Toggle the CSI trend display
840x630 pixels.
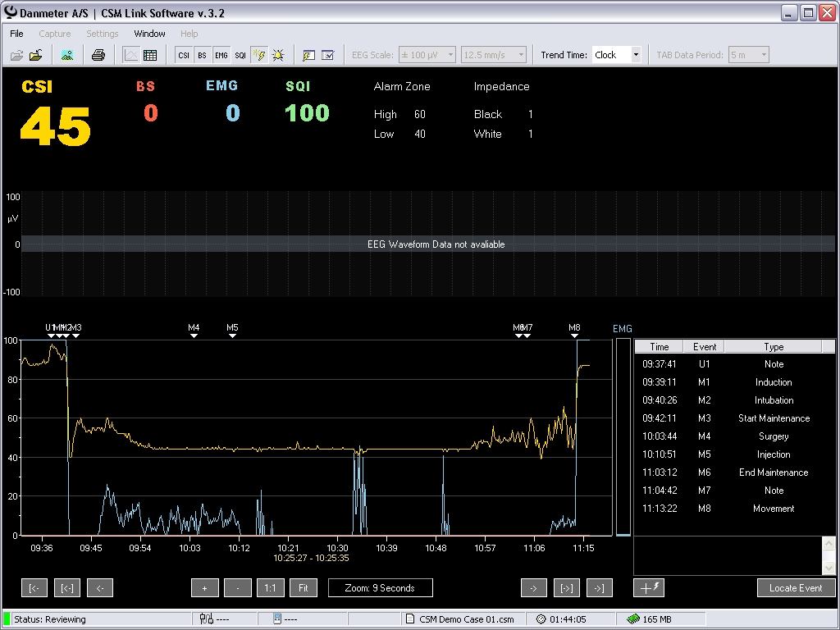pyautogui.click(x=184, y=55)
